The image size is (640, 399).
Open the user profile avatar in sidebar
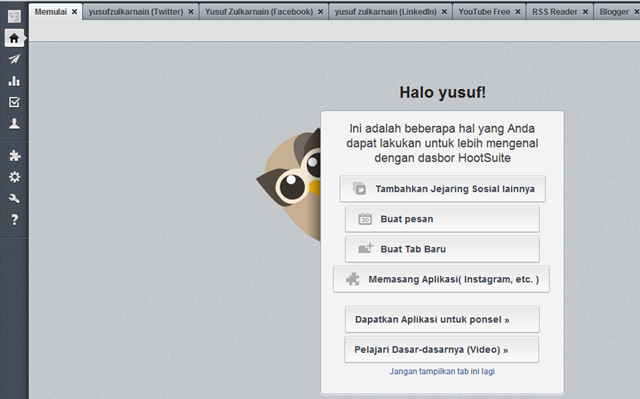tap(14, 17)
